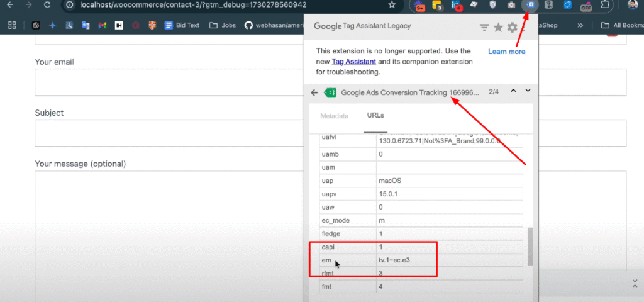The image size is (644, 302).
Task: Select the URLs tab
Action: pyautogui.click(x=375, y=116)
